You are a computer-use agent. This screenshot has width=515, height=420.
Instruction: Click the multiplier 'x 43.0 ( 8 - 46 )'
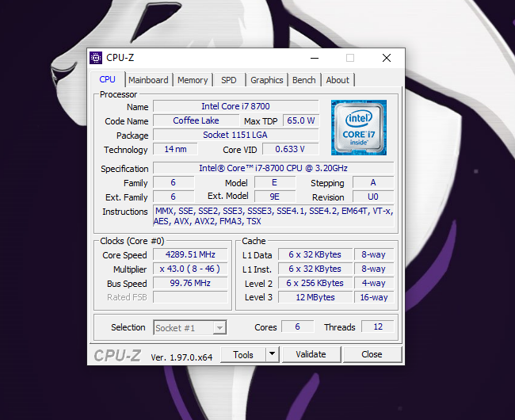(x=190, y=269)
